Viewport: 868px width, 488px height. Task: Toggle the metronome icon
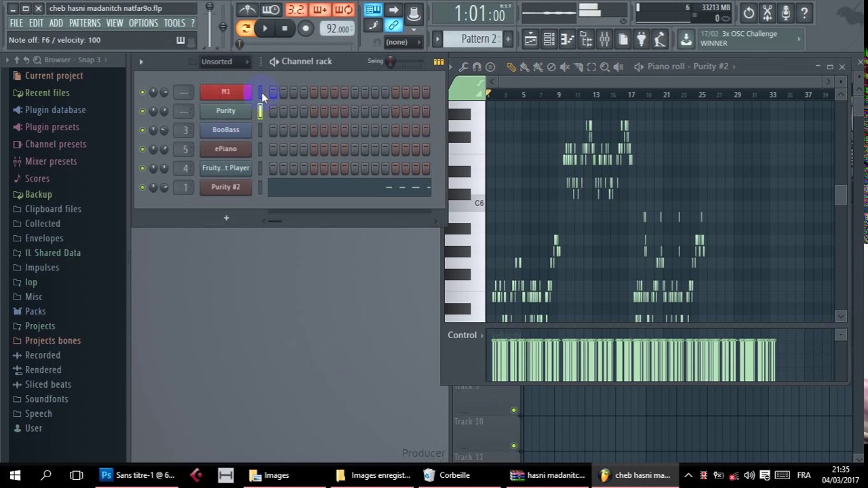[x=248, y=9]
